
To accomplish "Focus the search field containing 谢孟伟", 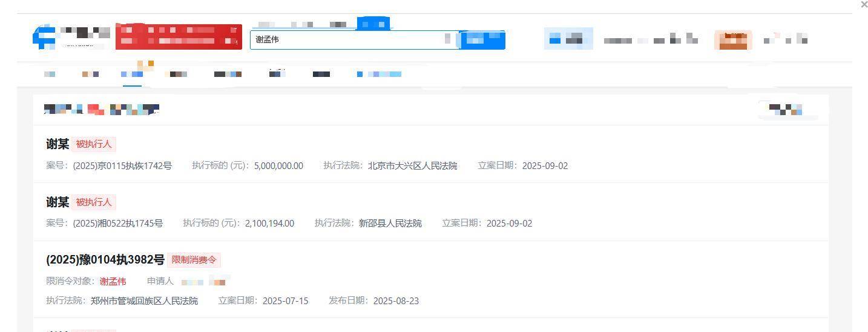I will pos(345,40).
